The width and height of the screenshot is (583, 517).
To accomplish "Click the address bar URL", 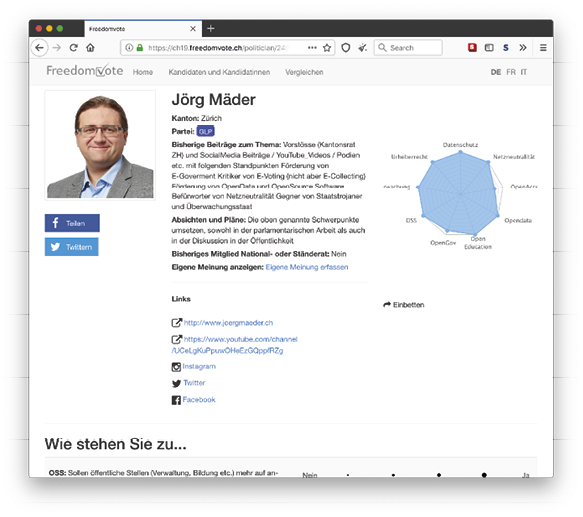I will coord(218,48).
